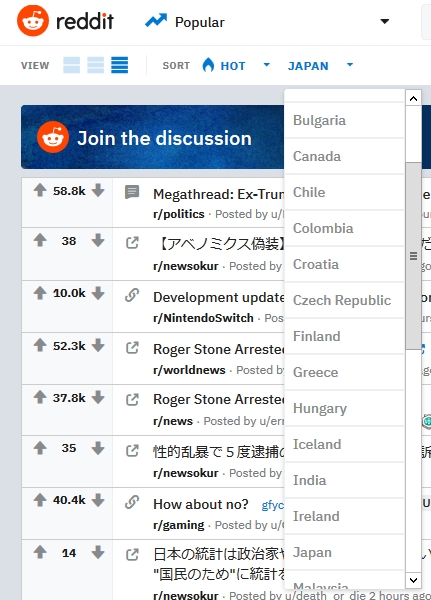The height and width of the screenshot is (600, 431).
Task: Choose Iceland in the region list
Action: tap(344, 444)
